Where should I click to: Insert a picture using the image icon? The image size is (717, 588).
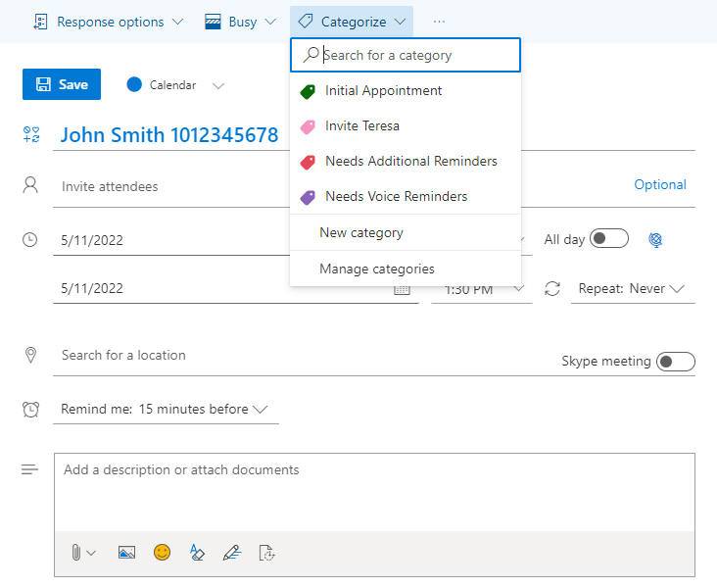(x=126, y=553)
